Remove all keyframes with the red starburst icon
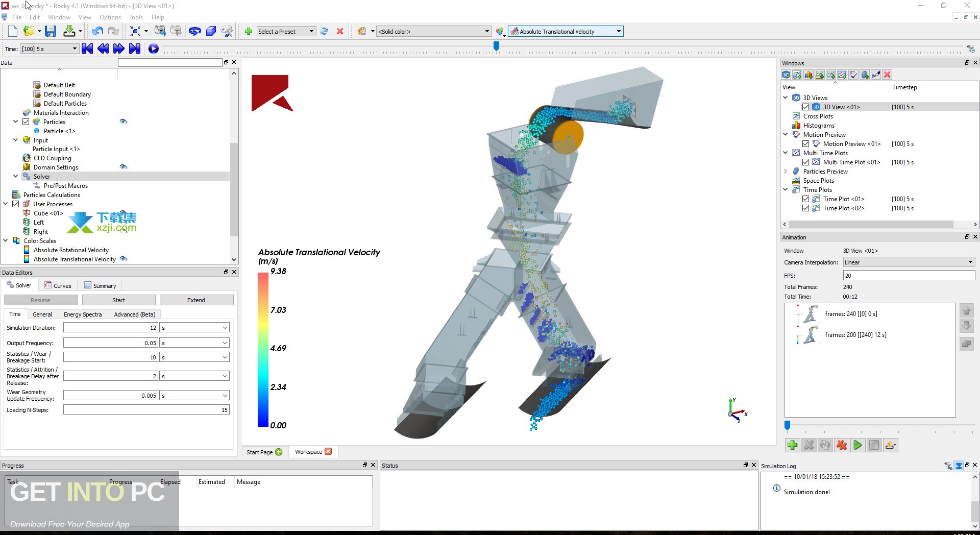 (x=841, y=445)
